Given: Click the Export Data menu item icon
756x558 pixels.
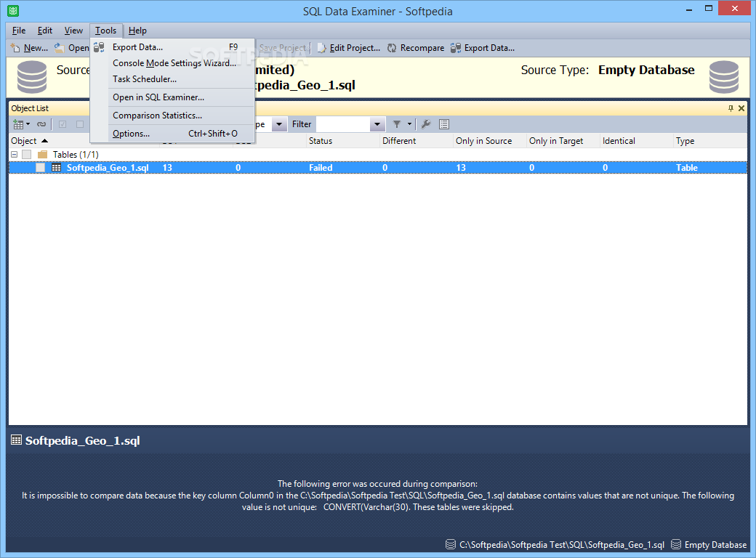Looking at the screenshot, I should pos(100,47).
